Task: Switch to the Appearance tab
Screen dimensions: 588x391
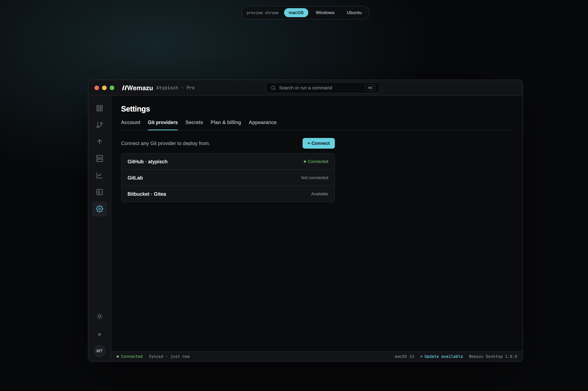Action: pos(262,123)
